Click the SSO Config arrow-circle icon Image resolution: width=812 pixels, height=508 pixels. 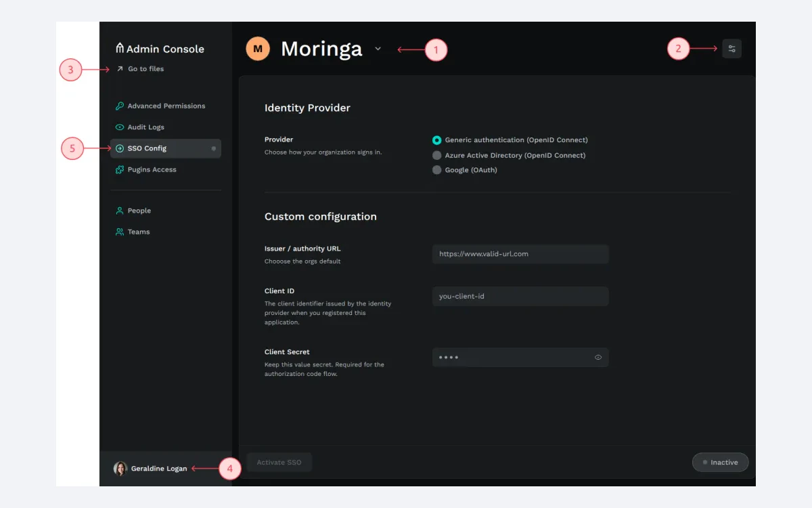point(120,148)
